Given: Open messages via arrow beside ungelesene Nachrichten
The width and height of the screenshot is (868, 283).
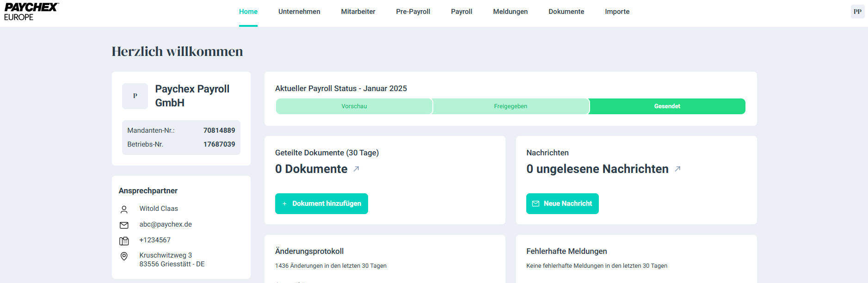Looking at the screenshot, I should tap(677, 169).
